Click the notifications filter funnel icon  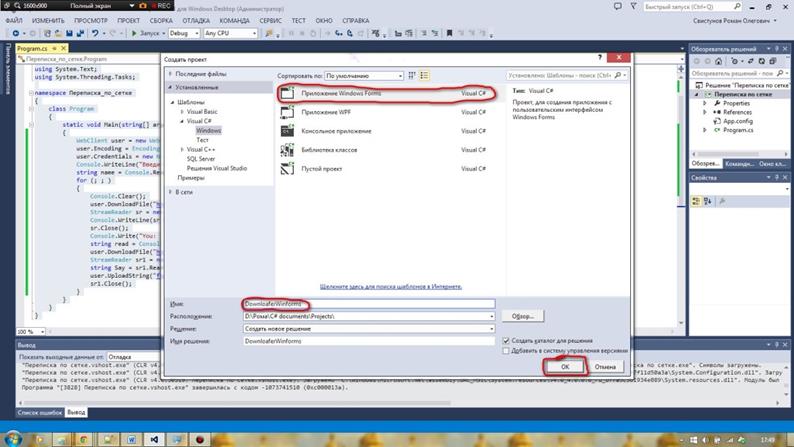pos(633,7)
